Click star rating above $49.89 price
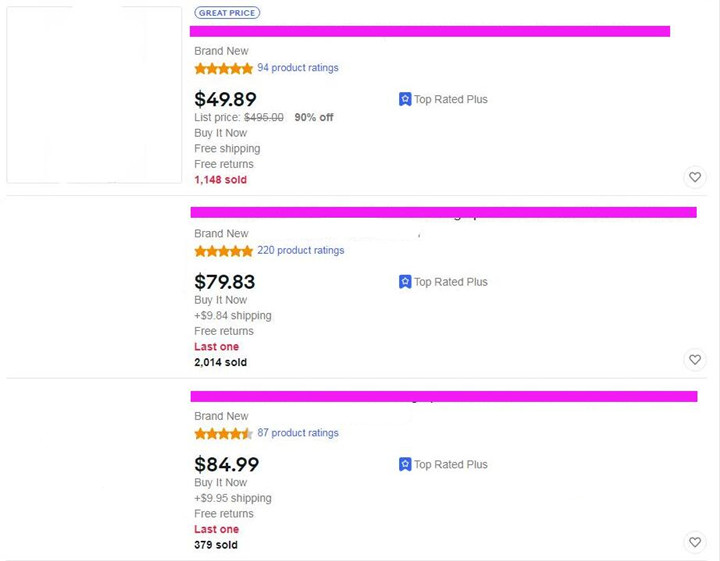720x561 pixels. [224, 68]
